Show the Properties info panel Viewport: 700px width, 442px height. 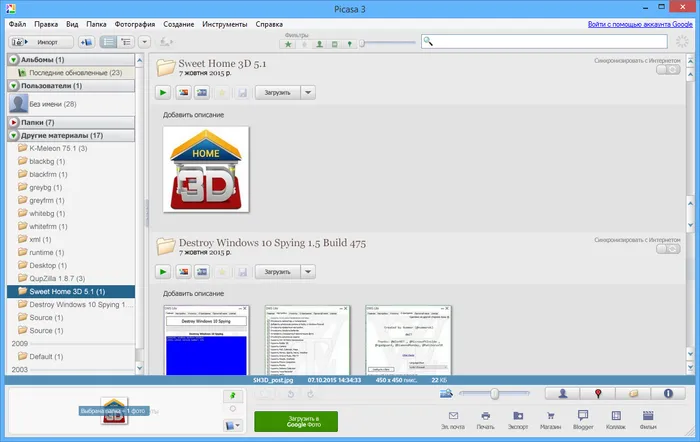coord(668,393)
